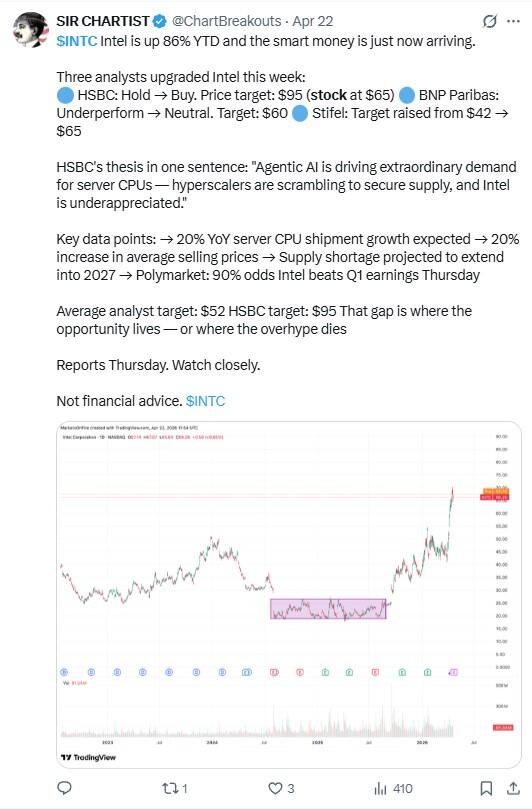Select the rightmost purple earnings marker on chart

click(454, 672)
